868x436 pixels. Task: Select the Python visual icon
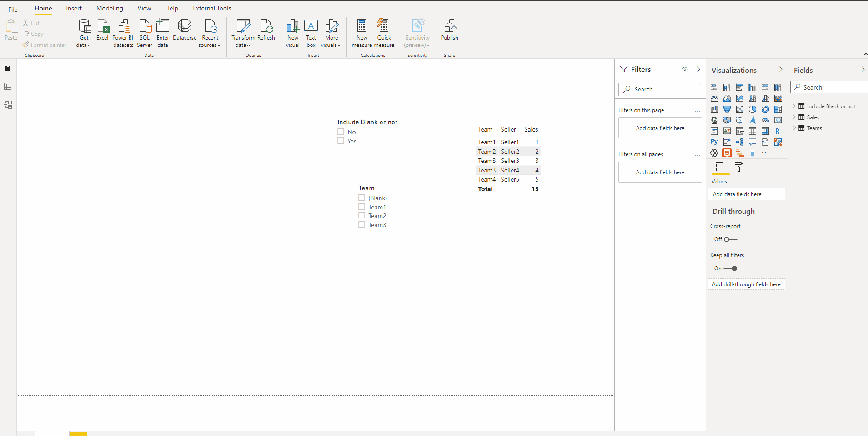(714, 142)
